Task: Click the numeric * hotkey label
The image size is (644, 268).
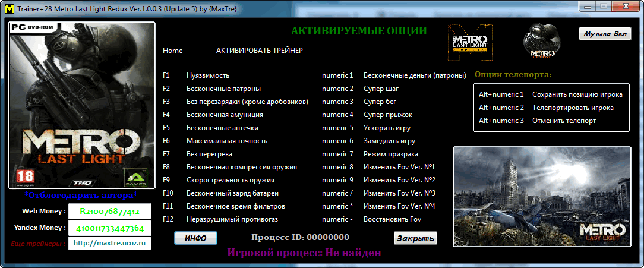Action: pyautogui.click(x=337, y=206)
